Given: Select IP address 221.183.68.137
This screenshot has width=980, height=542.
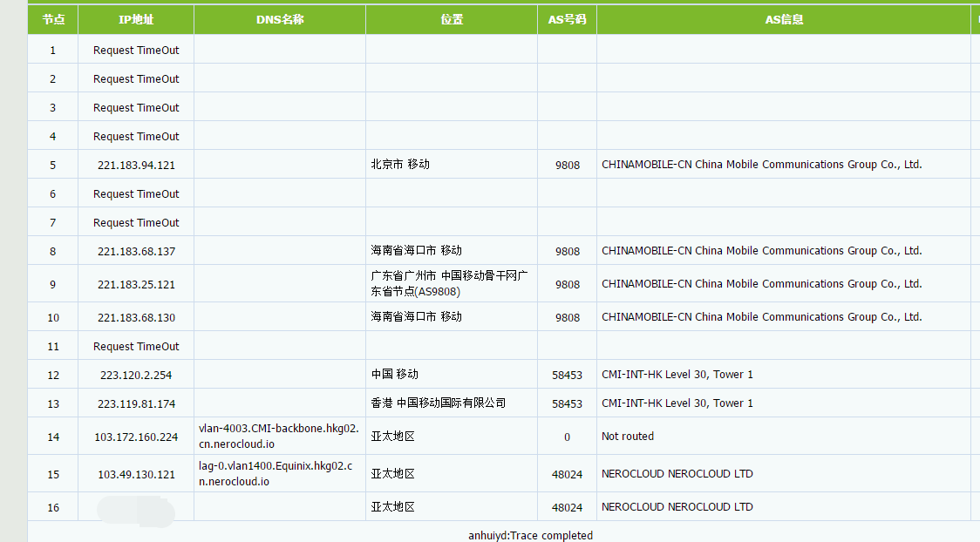Looking at the screenshot, I should tap(136, 251).
